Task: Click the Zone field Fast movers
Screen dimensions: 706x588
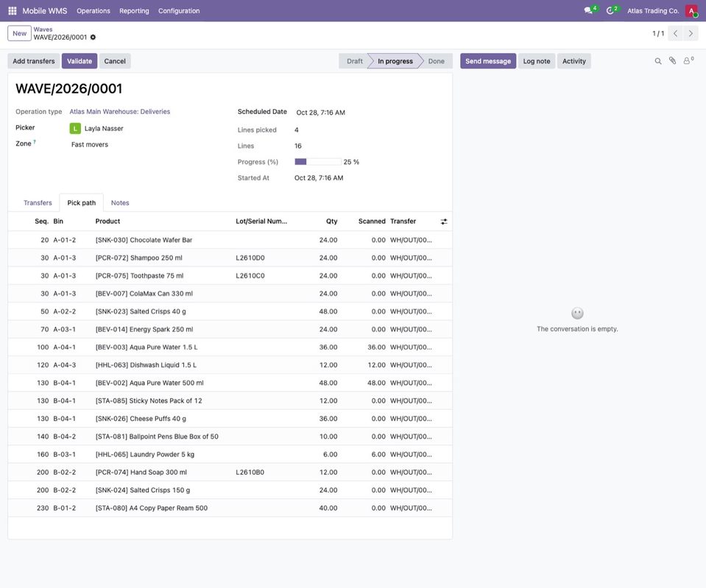Action: pyautogui.click(x=90, y=144)
